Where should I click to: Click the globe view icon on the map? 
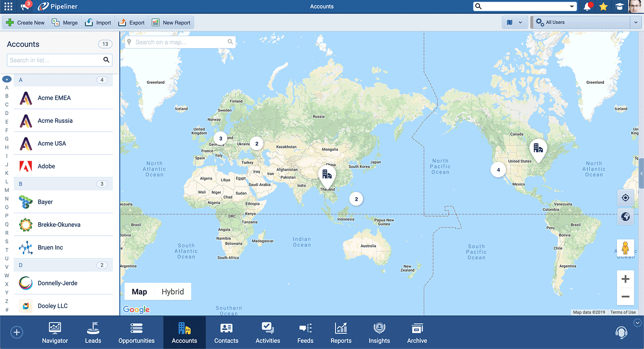pos(626,217)
